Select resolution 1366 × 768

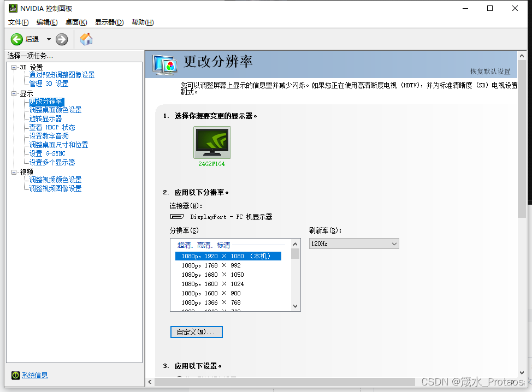228,302
